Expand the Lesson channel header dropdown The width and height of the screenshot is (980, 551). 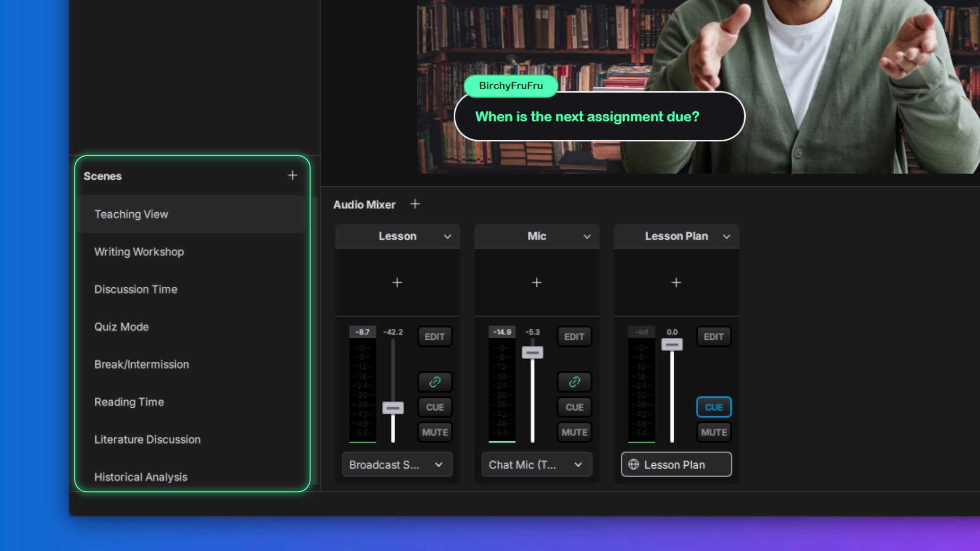tap(448, 237)
